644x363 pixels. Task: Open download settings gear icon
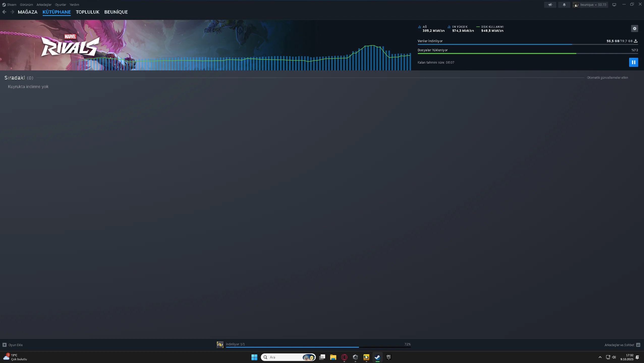coord(634,29)
